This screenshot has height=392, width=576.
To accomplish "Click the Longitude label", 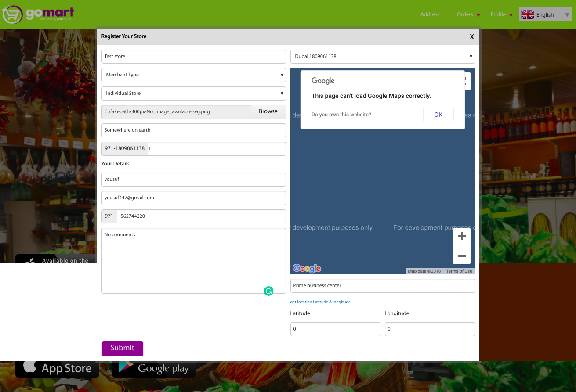I will (x=397, y=313).
